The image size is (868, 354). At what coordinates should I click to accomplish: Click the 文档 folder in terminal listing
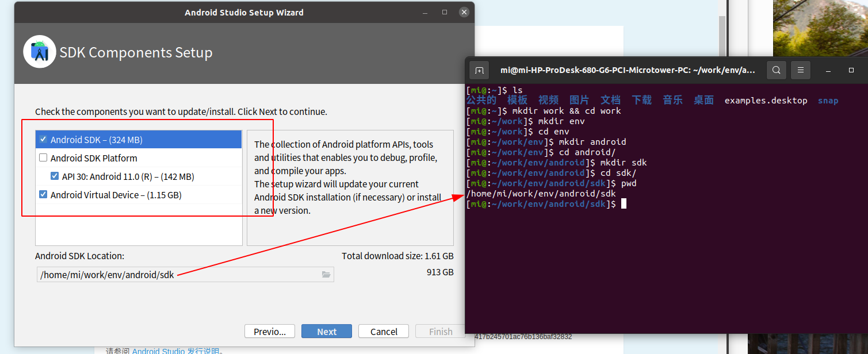pyautogui.click(x=610, y=101)
